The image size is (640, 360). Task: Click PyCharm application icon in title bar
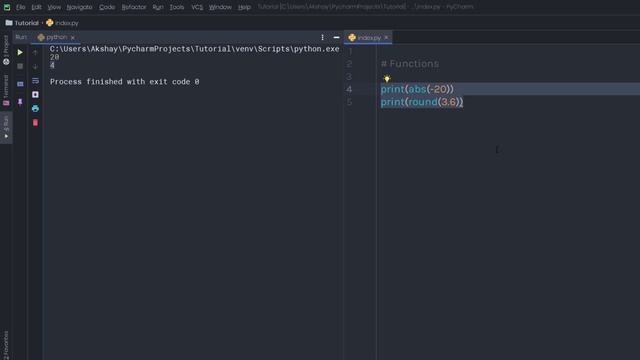click(x=7, y=7)
